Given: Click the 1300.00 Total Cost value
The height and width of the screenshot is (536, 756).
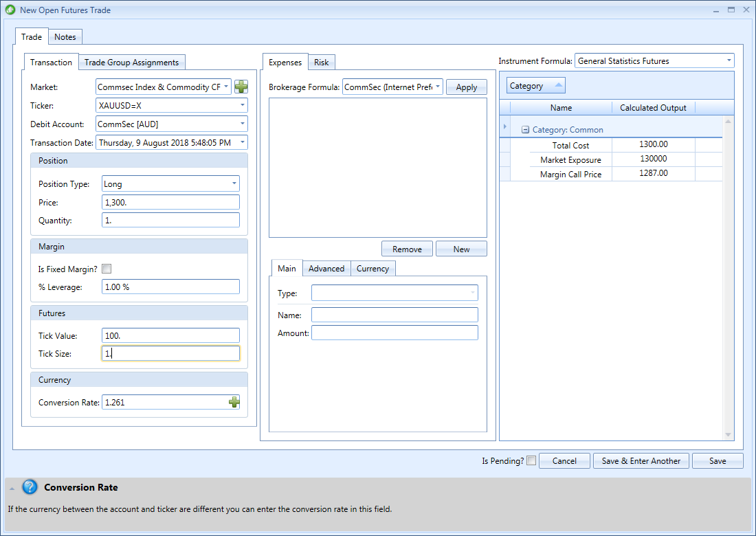Looking at the screenshot, I should point(654,144).
